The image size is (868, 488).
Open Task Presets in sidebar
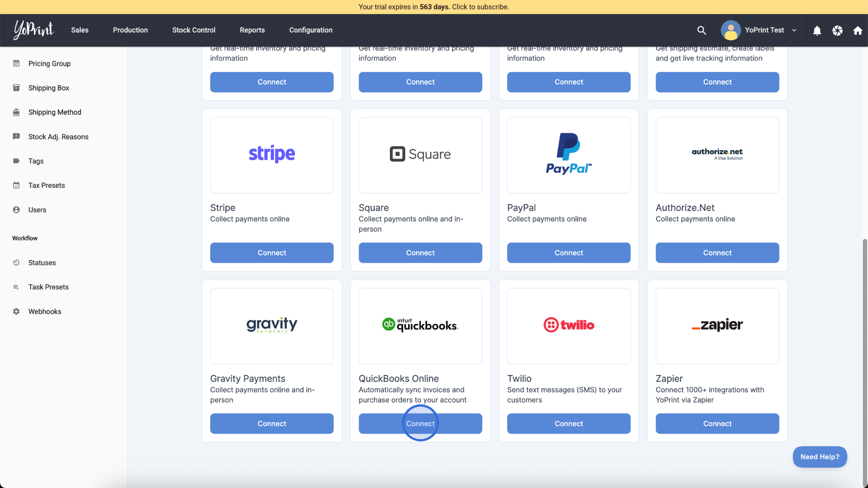point(48,287)
